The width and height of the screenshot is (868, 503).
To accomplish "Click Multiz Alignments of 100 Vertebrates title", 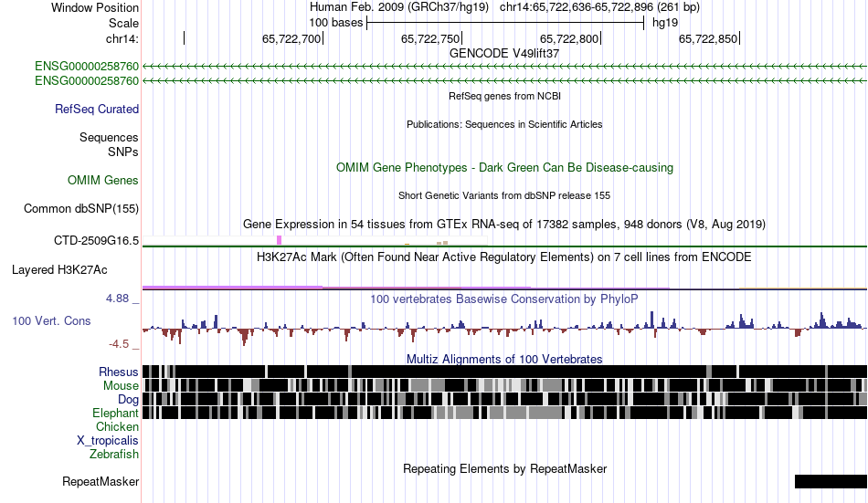I will coord(504,359).
